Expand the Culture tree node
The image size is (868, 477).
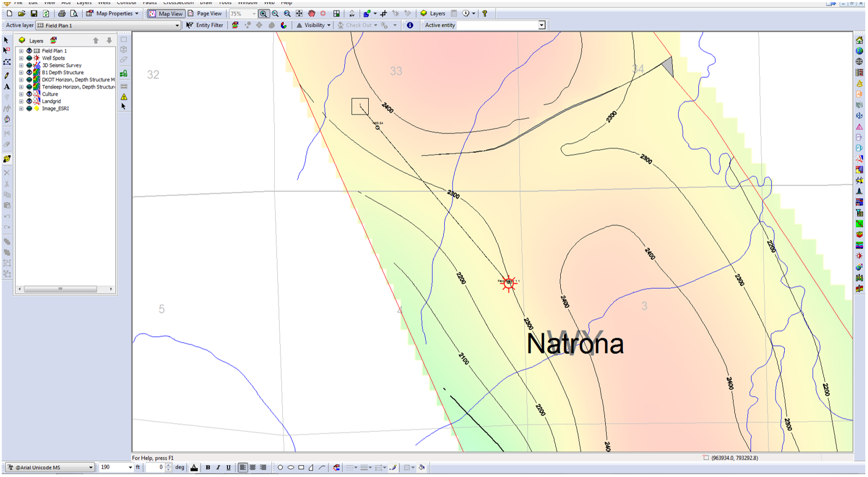click(x=21, y=94)
